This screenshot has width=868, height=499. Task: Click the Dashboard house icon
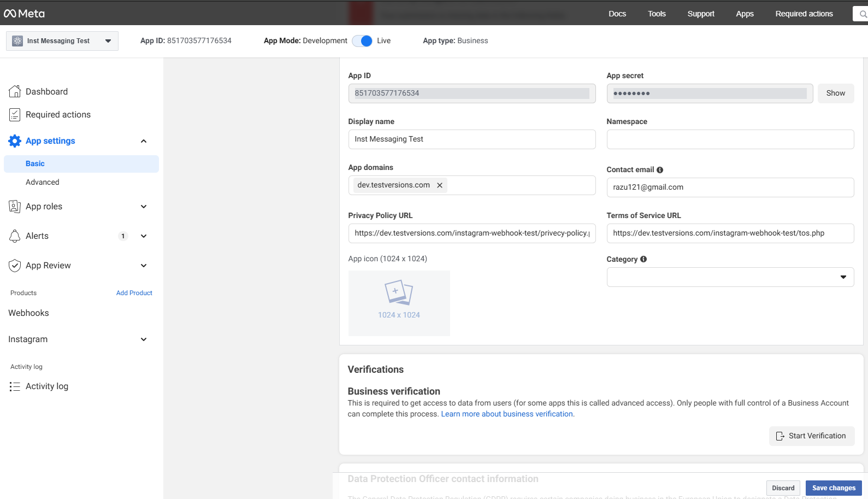15,91
